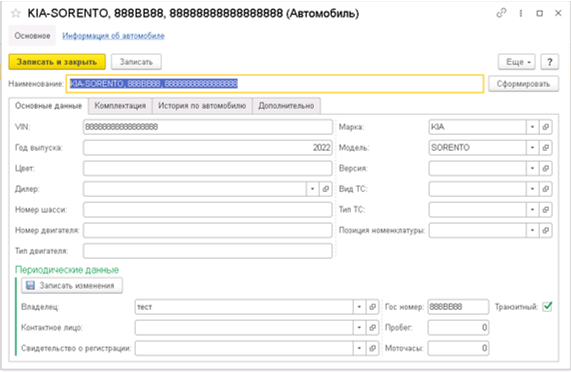571x372 pixels.
Task: Open the Марка KIA record icon
Action: click(546, 127)
